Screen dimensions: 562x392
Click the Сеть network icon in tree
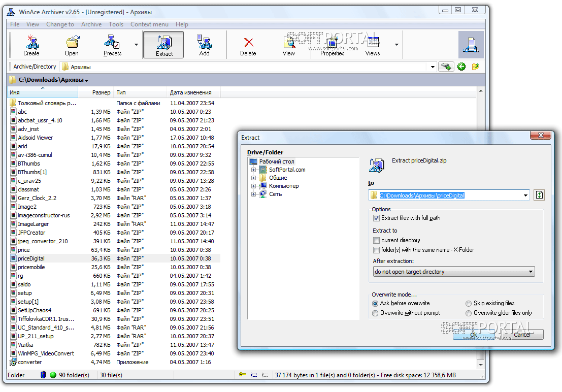tap(263, 194)
